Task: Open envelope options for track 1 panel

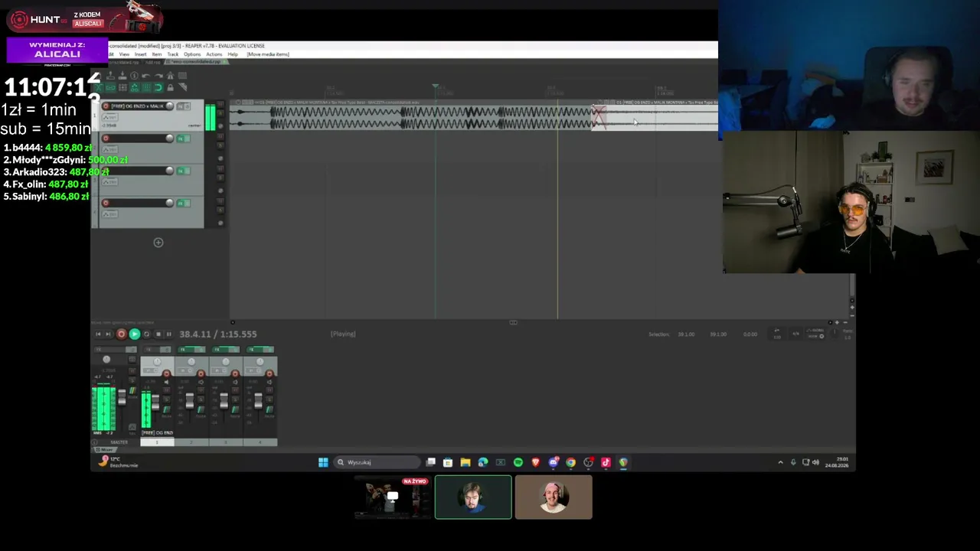Action: pyautogui.click(x=110, y=117)
